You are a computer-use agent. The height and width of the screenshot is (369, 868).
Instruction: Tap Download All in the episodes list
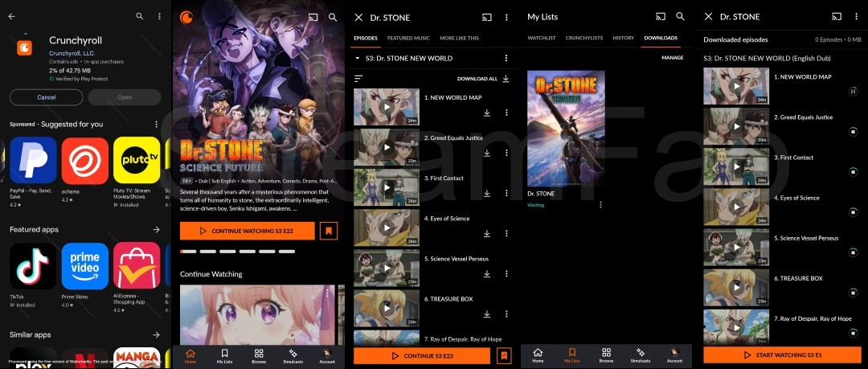pos(483,79)
